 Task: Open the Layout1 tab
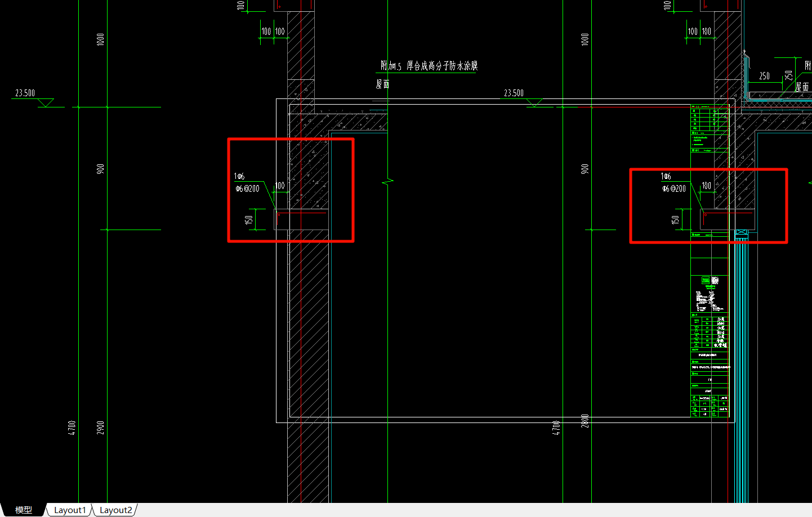coord(70,510)
